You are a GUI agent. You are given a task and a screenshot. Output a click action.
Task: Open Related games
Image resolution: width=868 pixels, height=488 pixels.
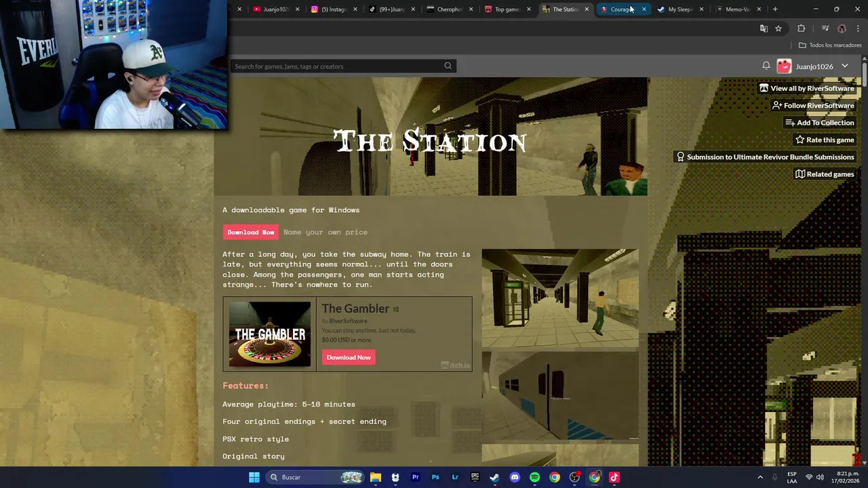(x=824, y=174)
